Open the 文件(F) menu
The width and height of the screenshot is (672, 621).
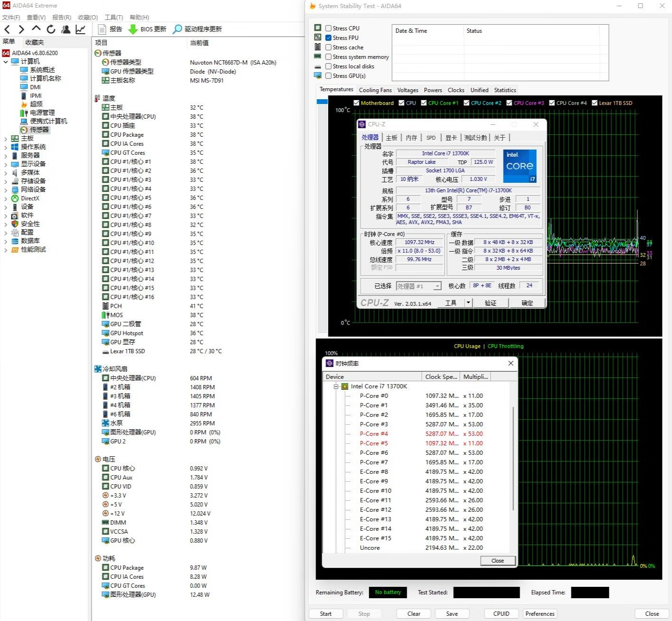(x=11, y=17)
